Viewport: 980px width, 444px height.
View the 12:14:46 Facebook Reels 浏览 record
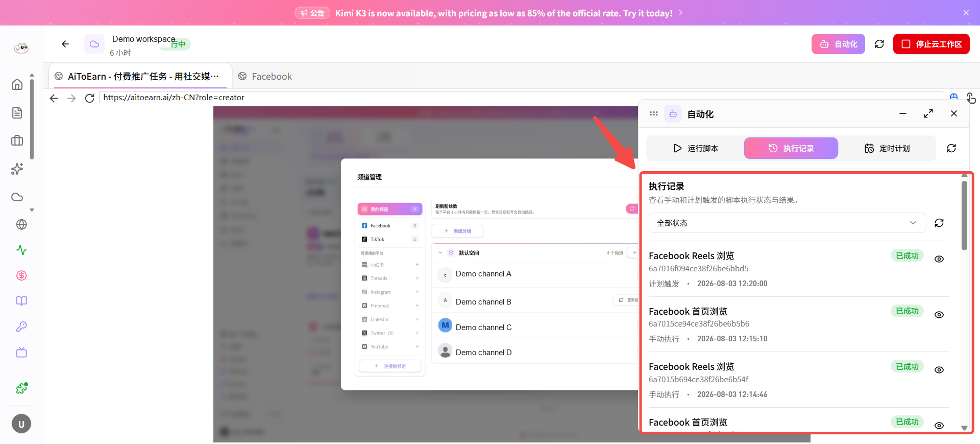coord(939,370)
